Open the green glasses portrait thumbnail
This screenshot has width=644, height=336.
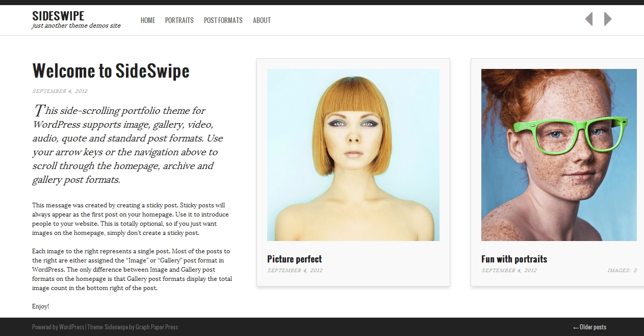pos(559,155)
